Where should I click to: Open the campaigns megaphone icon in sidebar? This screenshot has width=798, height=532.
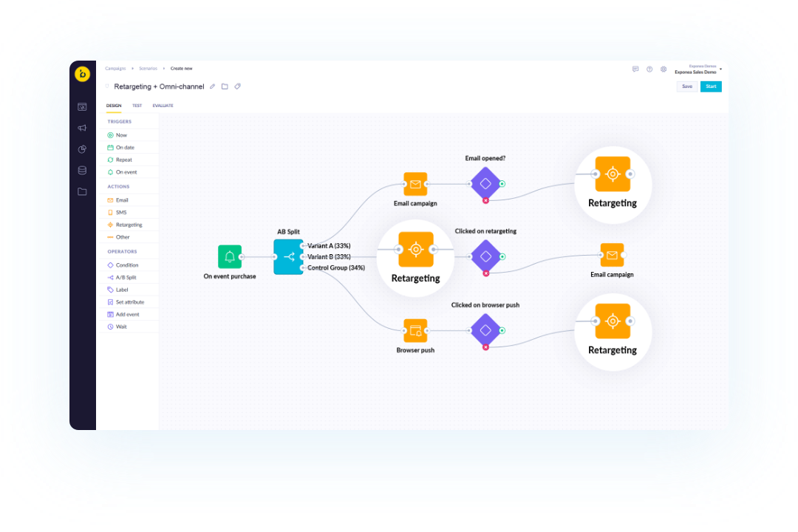82,128
